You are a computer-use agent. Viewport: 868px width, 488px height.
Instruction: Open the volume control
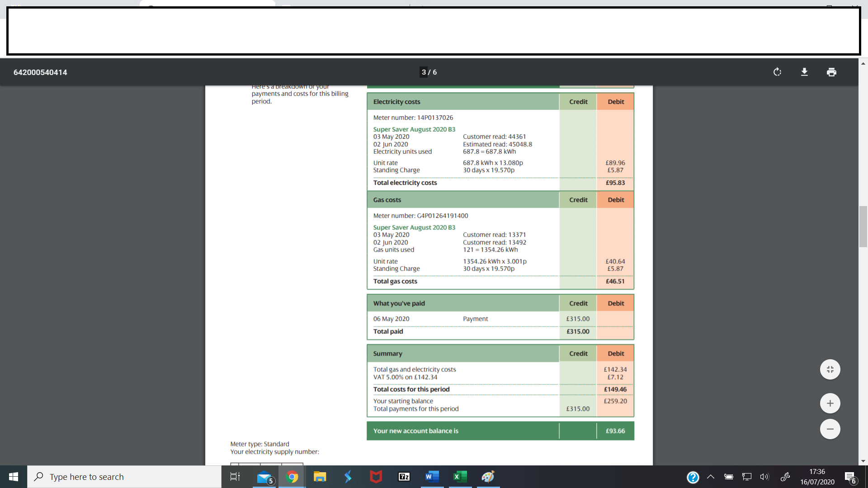764,477
